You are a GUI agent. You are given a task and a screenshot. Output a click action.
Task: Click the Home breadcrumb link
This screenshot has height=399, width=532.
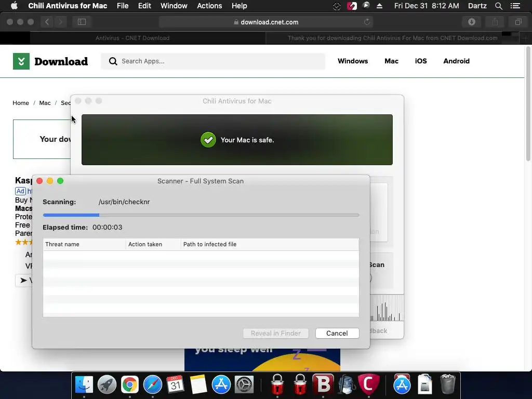(x=21, y=103)
